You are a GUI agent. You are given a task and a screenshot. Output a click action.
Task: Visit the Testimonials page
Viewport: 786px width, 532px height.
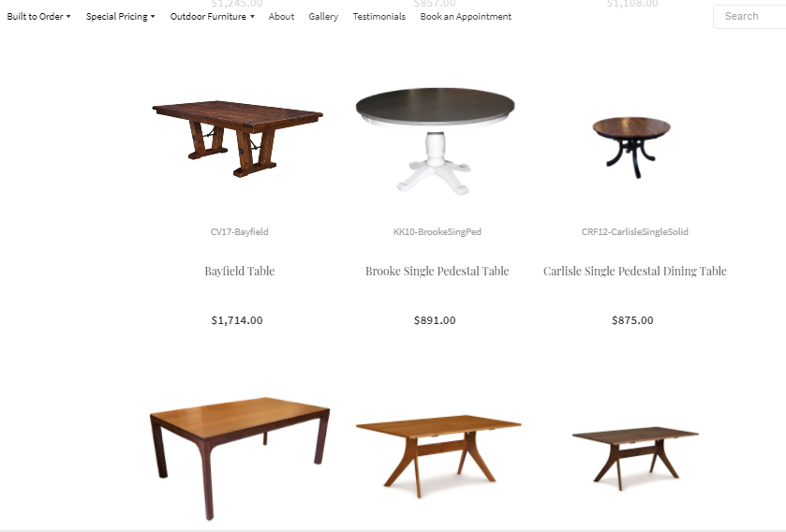click(379, 17)
